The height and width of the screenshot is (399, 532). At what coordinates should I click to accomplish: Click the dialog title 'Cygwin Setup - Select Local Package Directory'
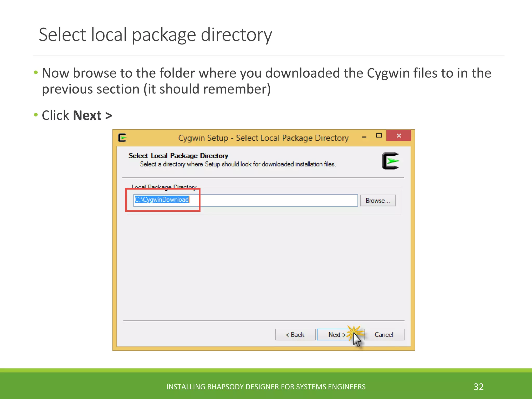point(263,138)
